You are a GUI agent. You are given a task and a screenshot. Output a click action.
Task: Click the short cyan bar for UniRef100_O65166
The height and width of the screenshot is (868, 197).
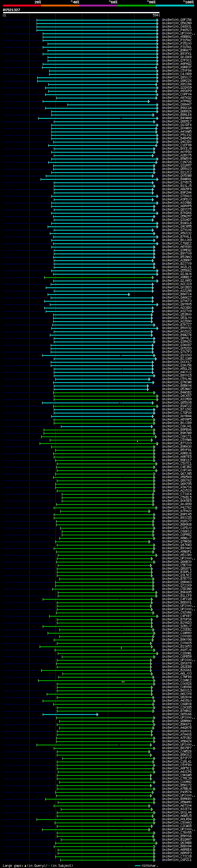tap(70, 714)
